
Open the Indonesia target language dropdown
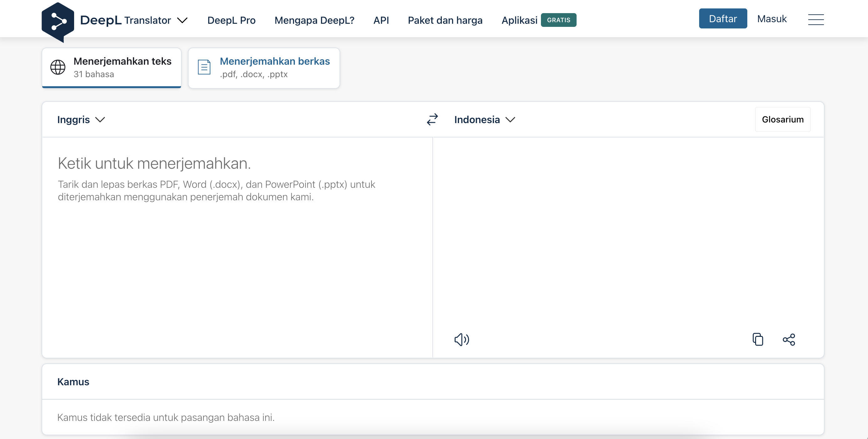[x=484, y=119]
